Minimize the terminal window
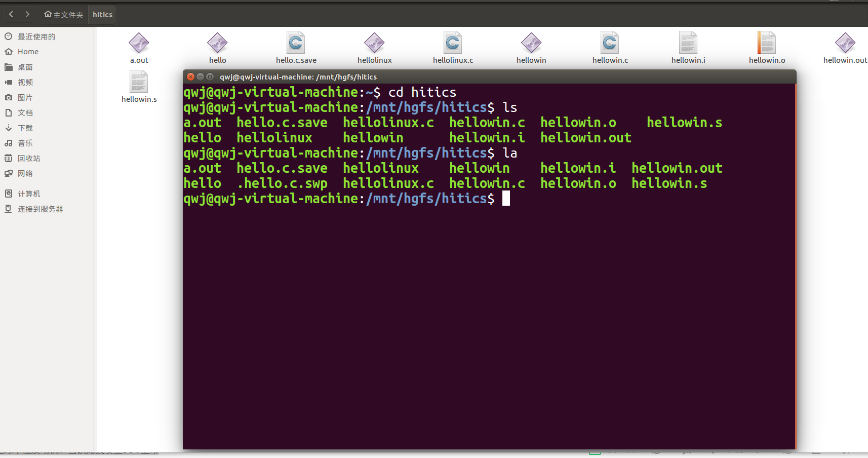The image size is (868, 458). pos(200,77)
